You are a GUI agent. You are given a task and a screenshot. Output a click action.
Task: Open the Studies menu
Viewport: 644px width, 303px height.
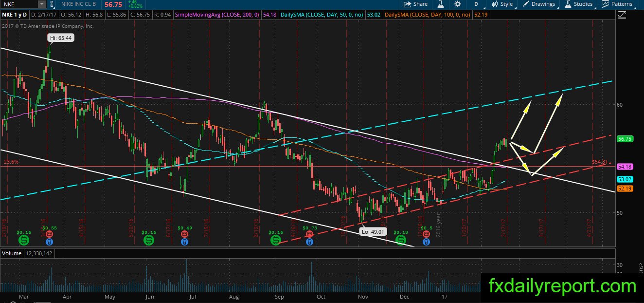[578, 4]
